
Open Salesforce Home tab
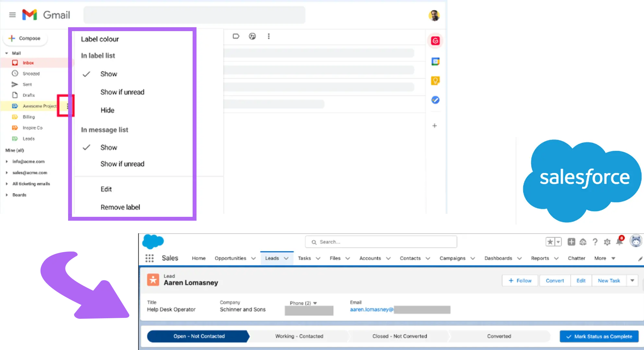pos(199,258)
